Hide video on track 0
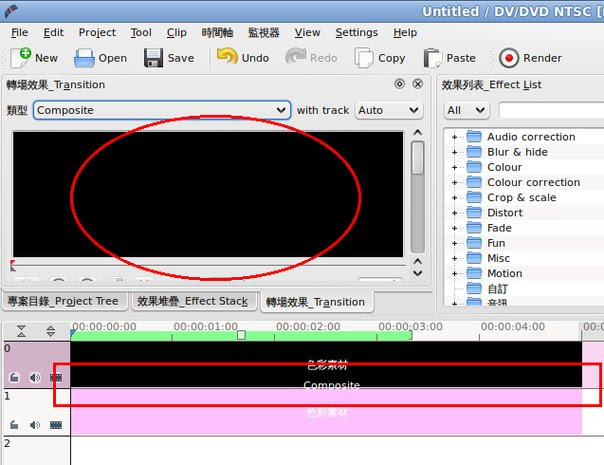This screenshot has height=465, width=604. [56, 378]
